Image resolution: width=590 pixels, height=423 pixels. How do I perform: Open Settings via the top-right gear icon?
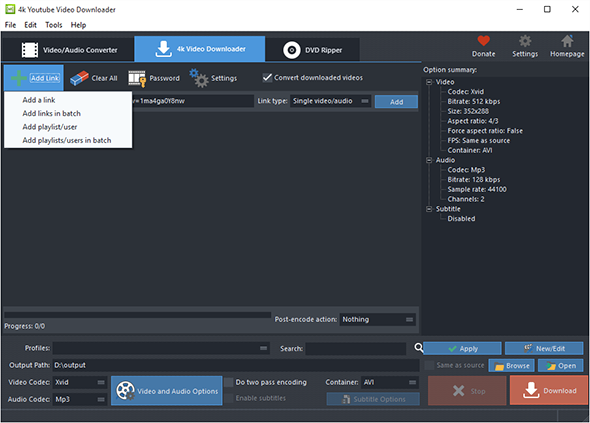click(525, 41)
